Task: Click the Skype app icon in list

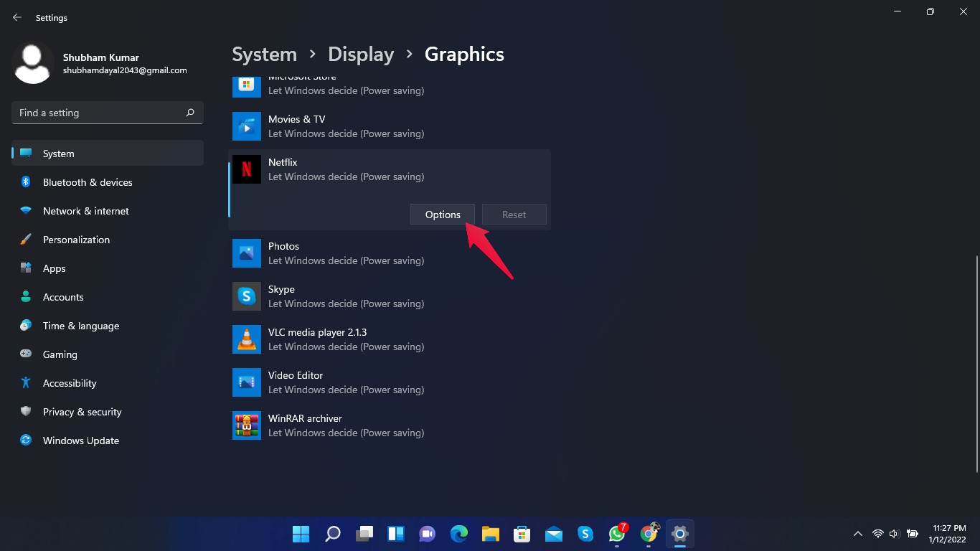Action: pos(247,296)
